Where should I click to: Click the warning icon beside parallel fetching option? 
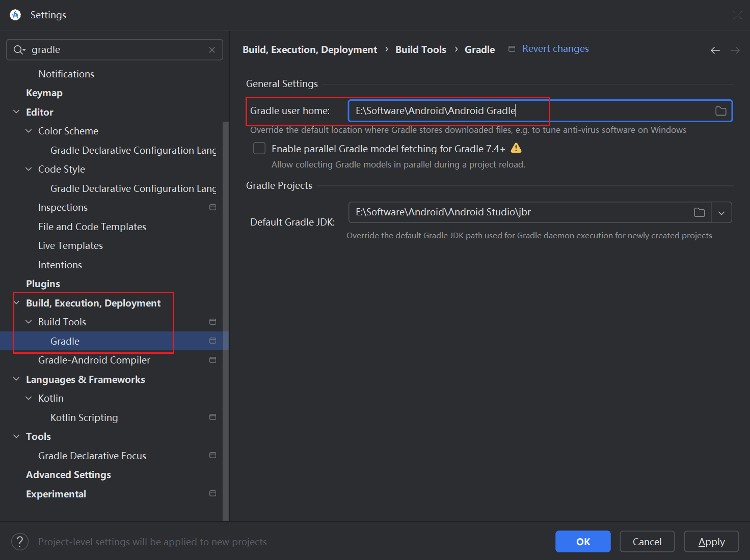coord(516,148)
